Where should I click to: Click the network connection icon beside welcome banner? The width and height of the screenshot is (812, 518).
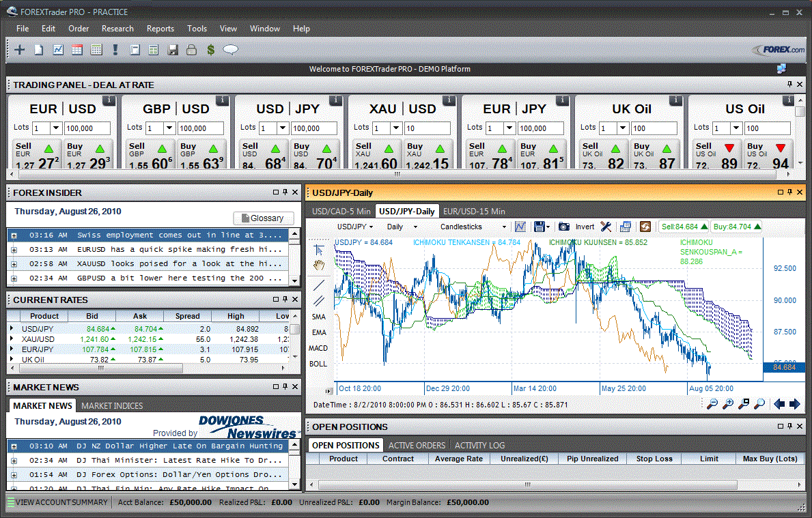pos(781,69)
